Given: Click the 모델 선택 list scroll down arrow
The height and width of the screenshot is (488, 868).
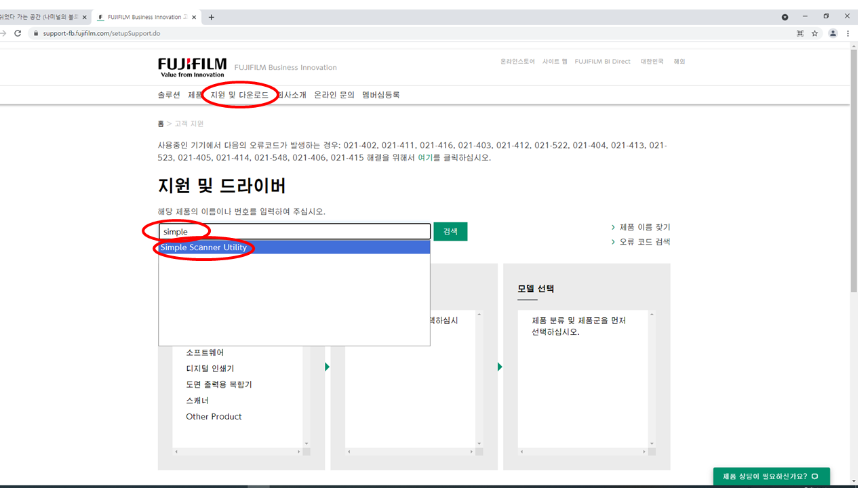Looking at the screenshot, I should point(652,443).
